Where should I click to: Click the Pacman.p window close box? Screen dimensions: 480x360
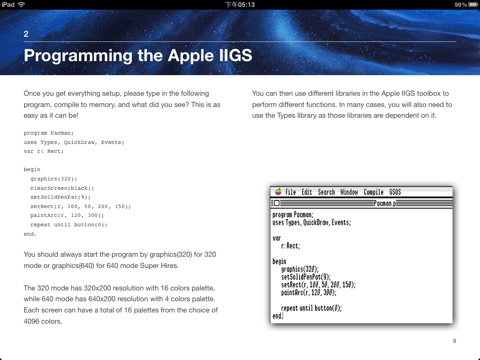[276, 203]
